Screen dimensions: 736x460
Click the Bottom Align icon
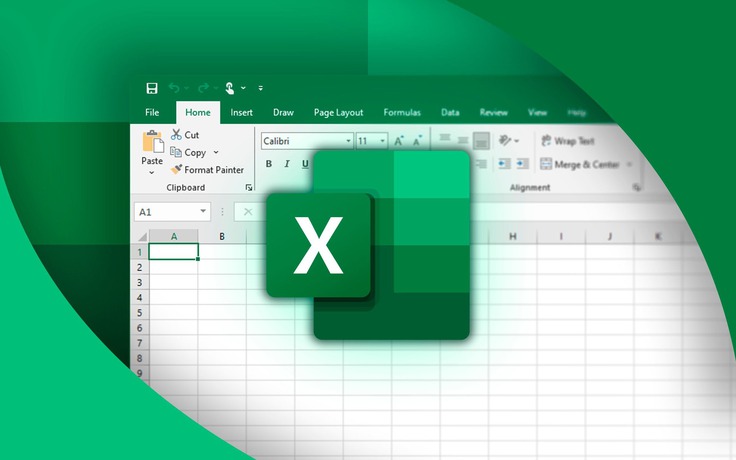click(x=482, y=140)
